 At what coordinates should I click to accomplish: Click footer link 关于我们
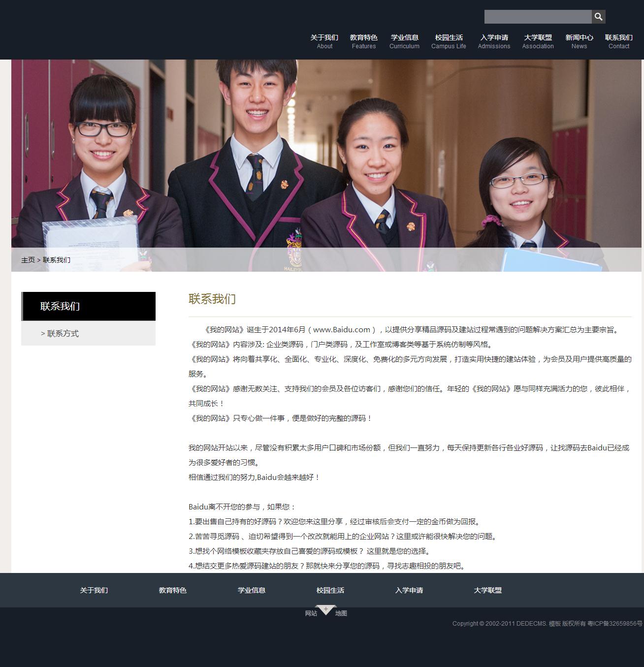coord(94,590)
